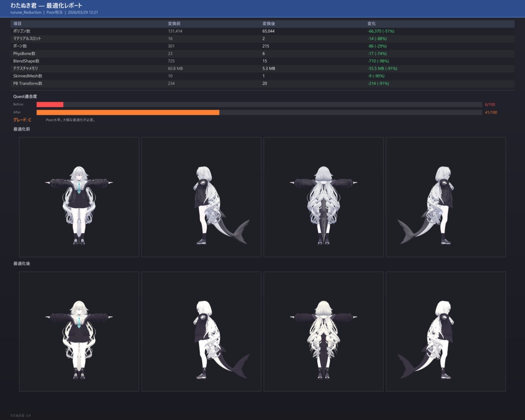Select the ポリゴン数 row label
Screen dimensions: 525x420
22,31
